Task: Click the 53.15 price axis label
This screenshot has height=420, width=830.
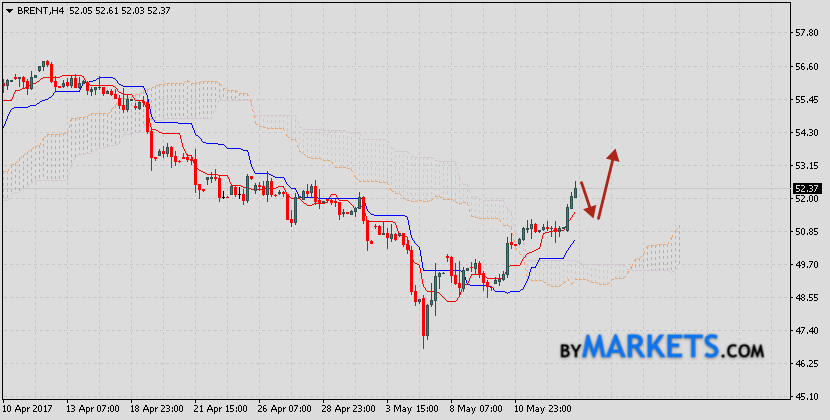Action: [806, 166]
